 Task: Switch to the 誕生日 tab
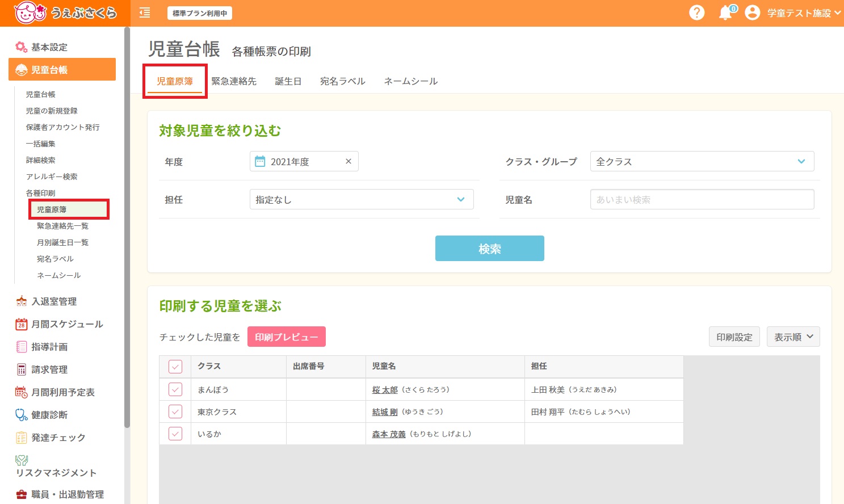click(x=288, y=81)
